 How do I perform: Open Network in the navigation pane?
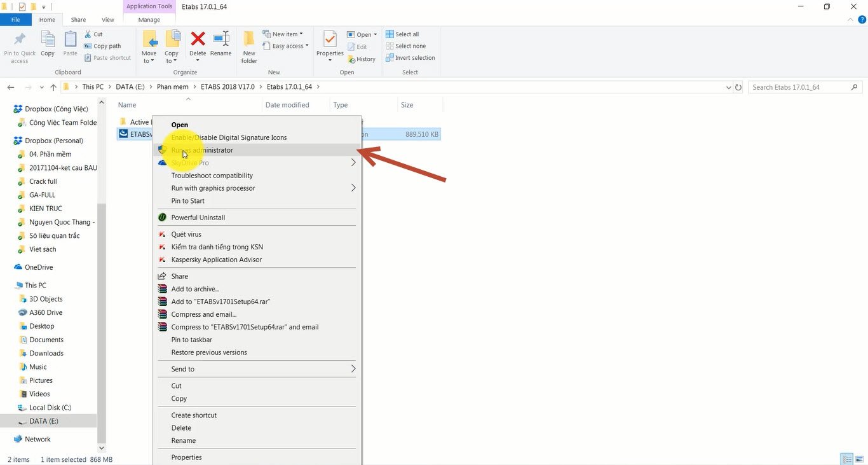37,440
